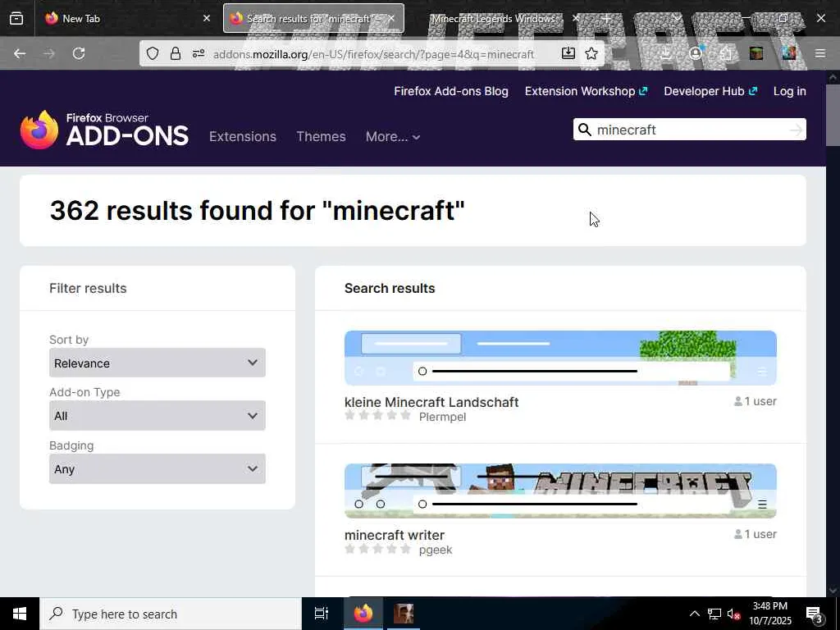The height and width of the screenshot is (630, 840).
Task: Open the Extensions puzzle icon
Action: [726, 53]
